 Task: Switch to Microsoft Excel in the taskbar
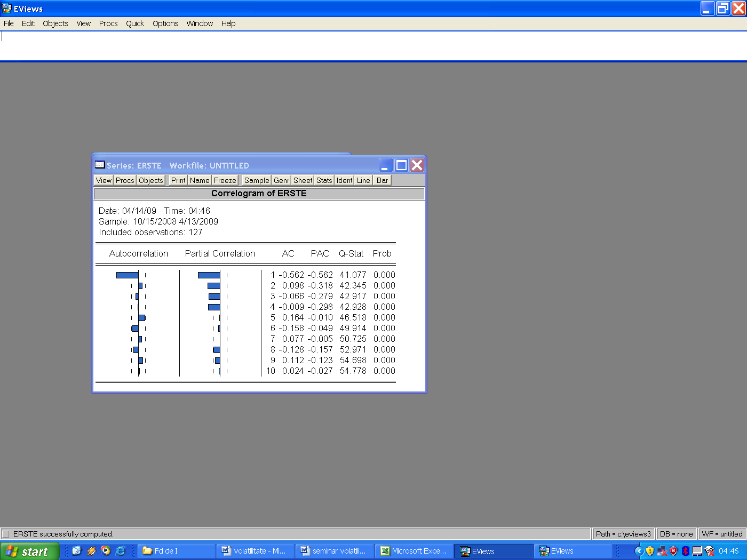click(414, 551)
